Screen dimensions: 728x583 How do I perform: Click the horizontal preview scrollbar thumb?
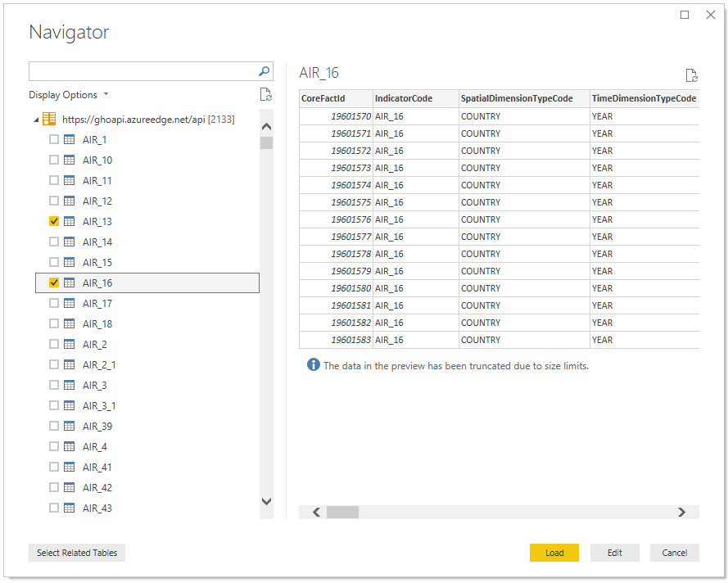(342, 513)
